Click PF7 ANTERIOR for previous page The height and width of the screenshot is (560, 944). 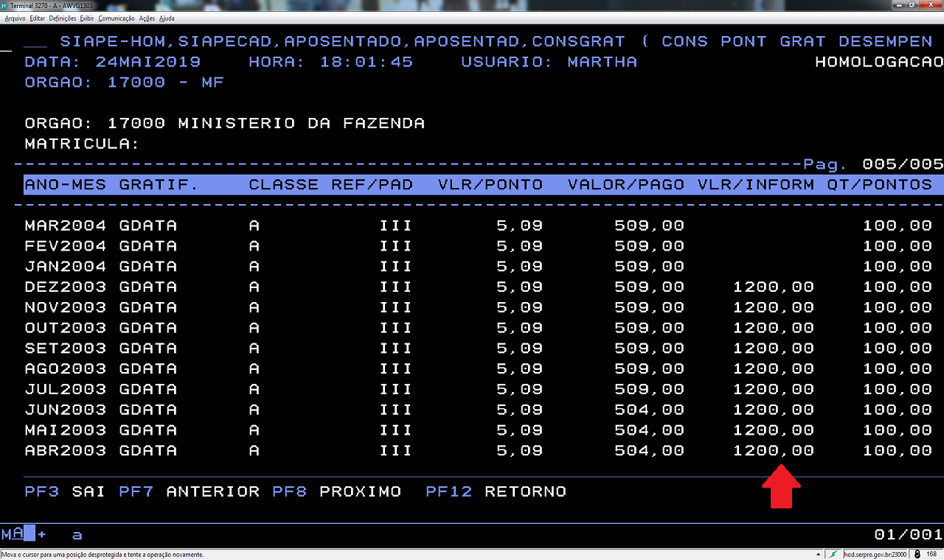[x=189, y=491]
